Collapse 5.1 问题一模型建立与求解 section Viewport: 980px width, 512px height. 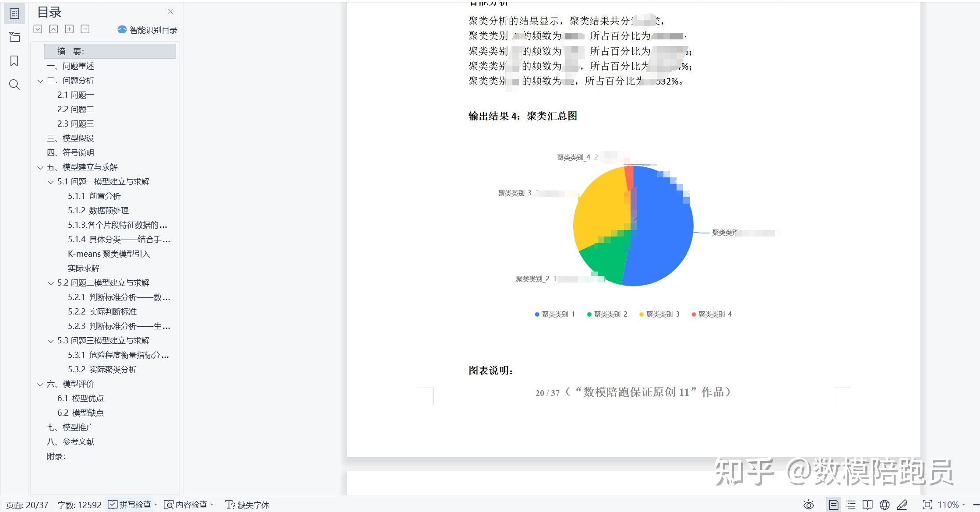coord(51,182)
